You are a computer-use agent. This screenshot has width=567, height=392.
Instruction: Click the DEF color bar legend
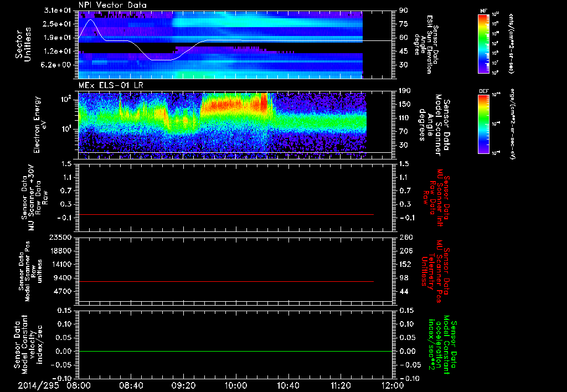click(x=483, y=124)
